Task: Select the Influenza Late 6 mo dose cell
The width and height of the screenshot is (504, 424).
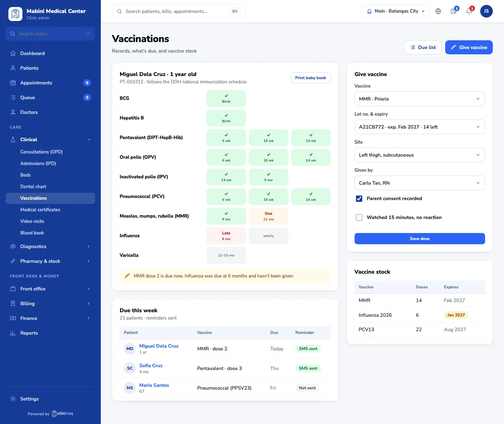Action: pyautogui.click(x=226, y=236)
